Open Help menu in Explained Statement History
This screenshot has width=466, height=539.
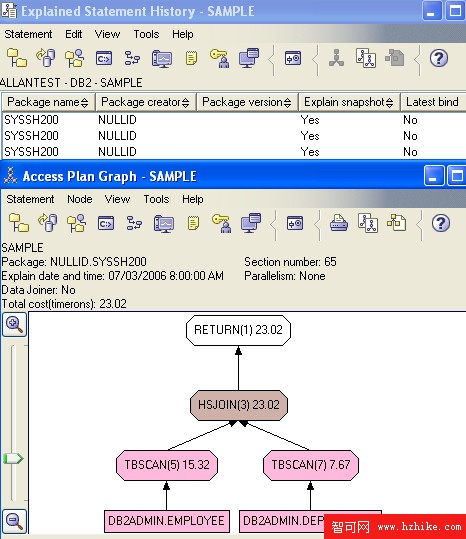[182, 34]
